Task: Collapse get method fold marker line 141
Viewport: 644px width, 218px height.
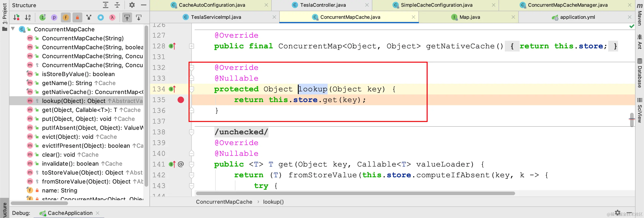Action: click(x=192, y=164)
